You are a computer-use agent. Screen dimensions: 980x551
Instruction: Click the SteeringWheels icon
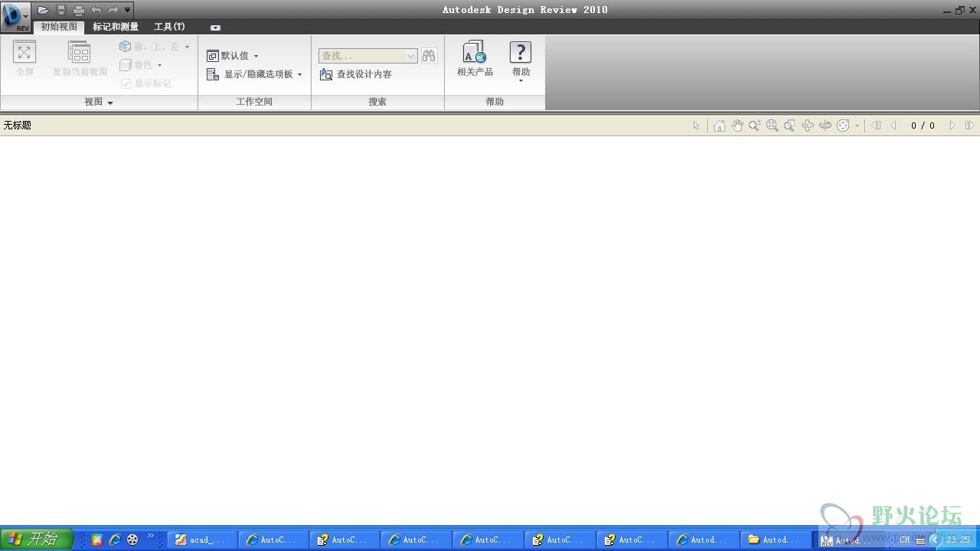(843, 126)
